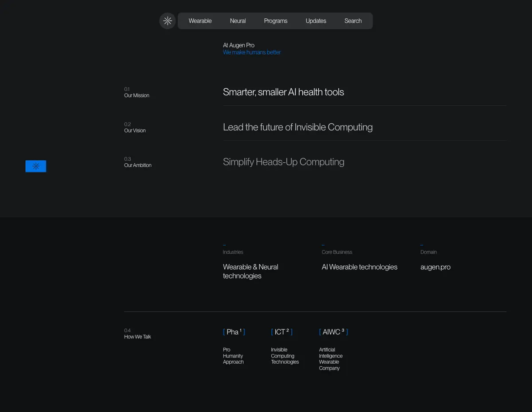
Task: Open the Neural menu item
Action: pyautogui.click(x=238, y=21)
